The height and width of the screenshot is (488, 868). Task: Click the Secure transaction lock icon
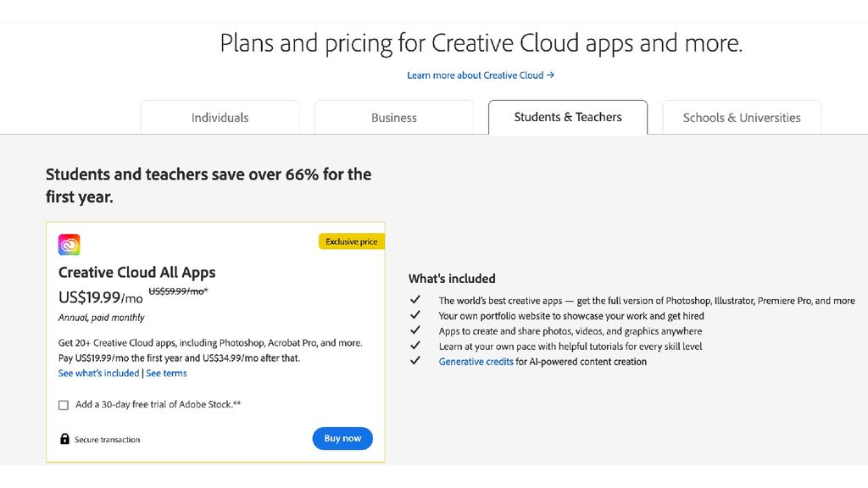(x=64, y=439)
